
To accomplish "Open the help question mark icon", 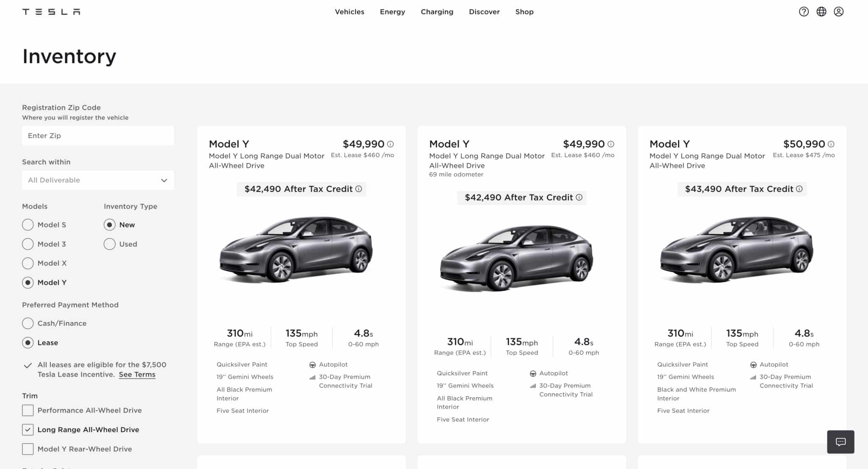I will pos(804,11).
